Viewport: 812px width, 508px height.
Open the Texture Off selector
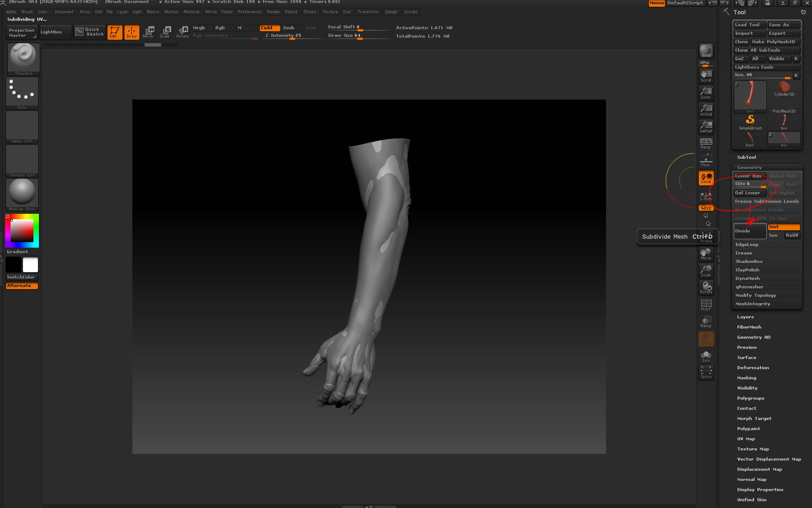(x=22, y=161)
